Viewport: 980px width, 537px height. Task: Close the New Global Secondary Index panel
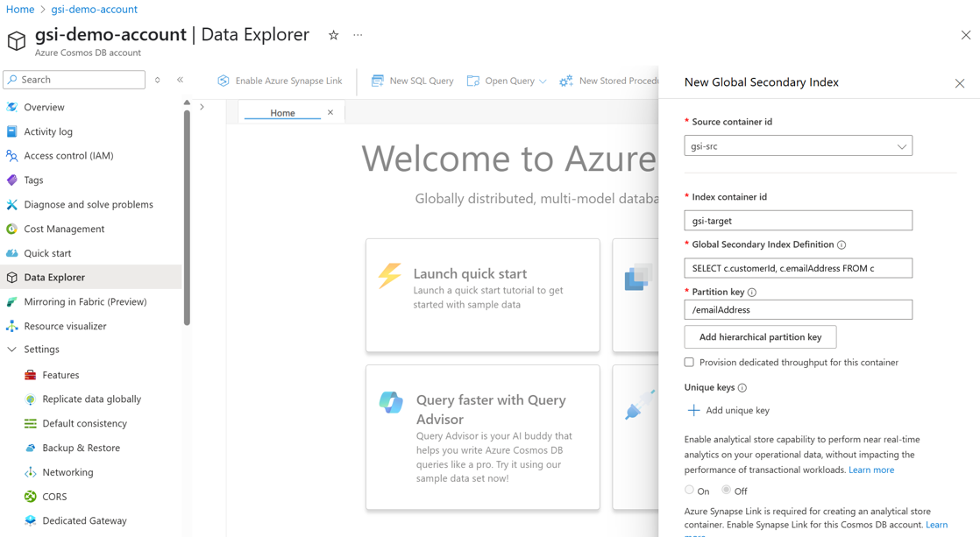point(960,83)
